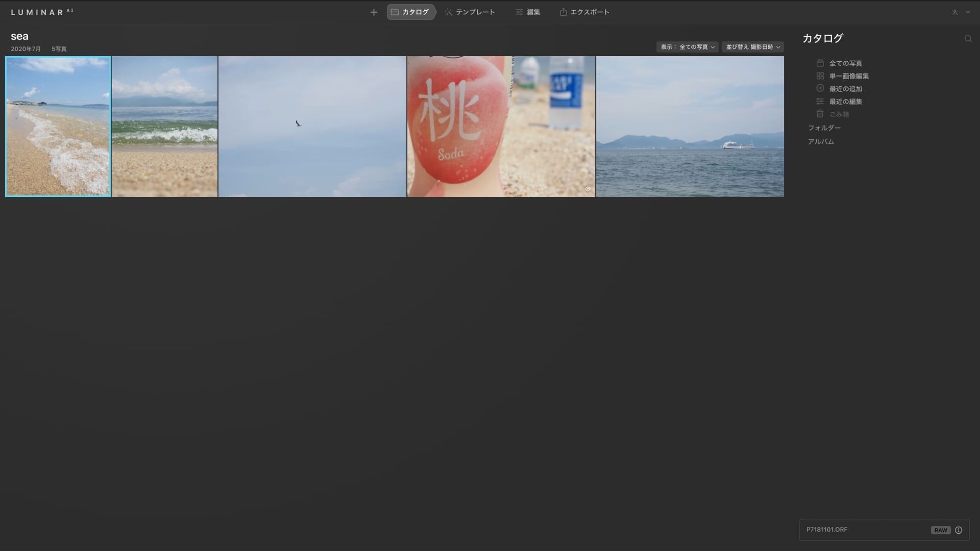
Task: Click the heart favorite icon on peach soda photo
Action: point(587,190)
